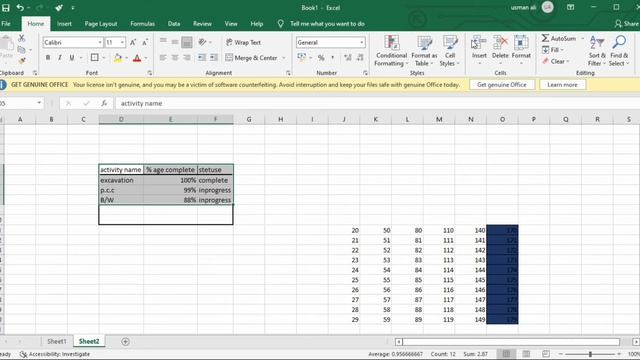
Task: Click Merge & Center
Action: point(251,58)
